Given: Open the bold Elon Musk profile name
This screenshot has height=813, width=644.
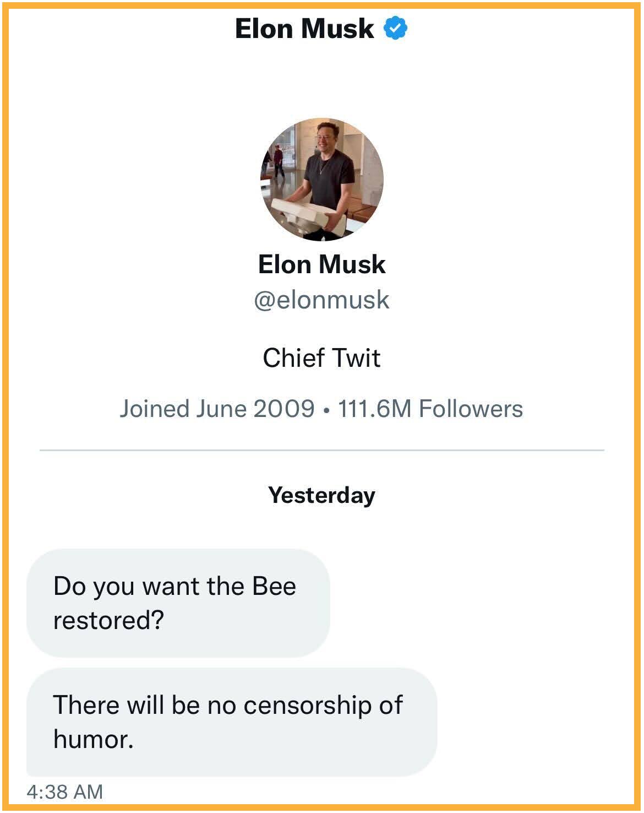Looking at the screenshot, I should (x=322, y=264).
